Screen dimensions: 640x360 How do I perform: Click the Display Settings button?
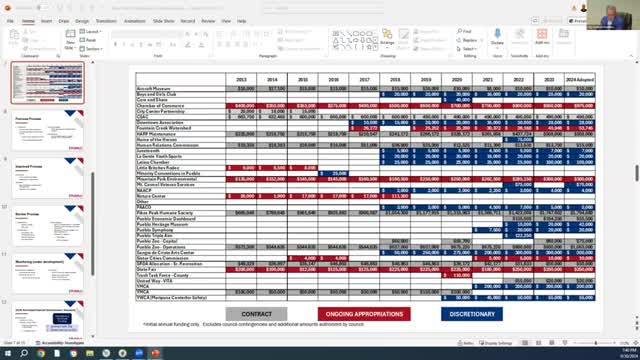click(x=495, y=343)
